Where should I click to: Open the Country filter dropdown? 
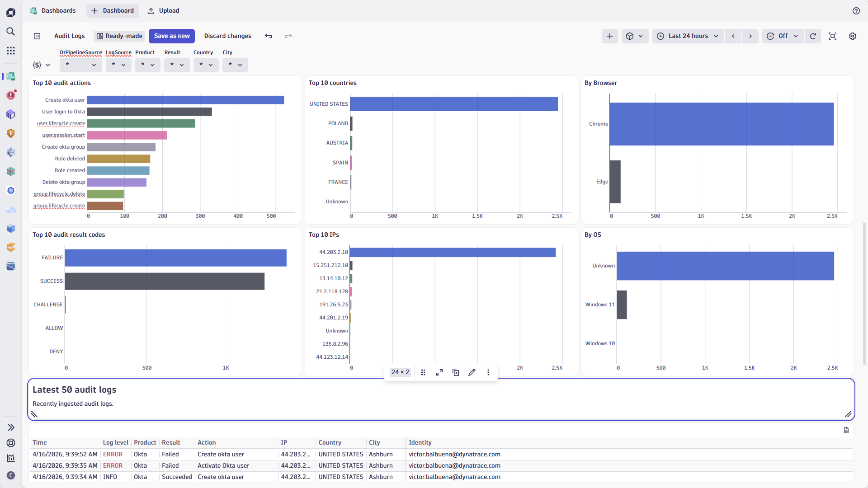click(206, 65)
